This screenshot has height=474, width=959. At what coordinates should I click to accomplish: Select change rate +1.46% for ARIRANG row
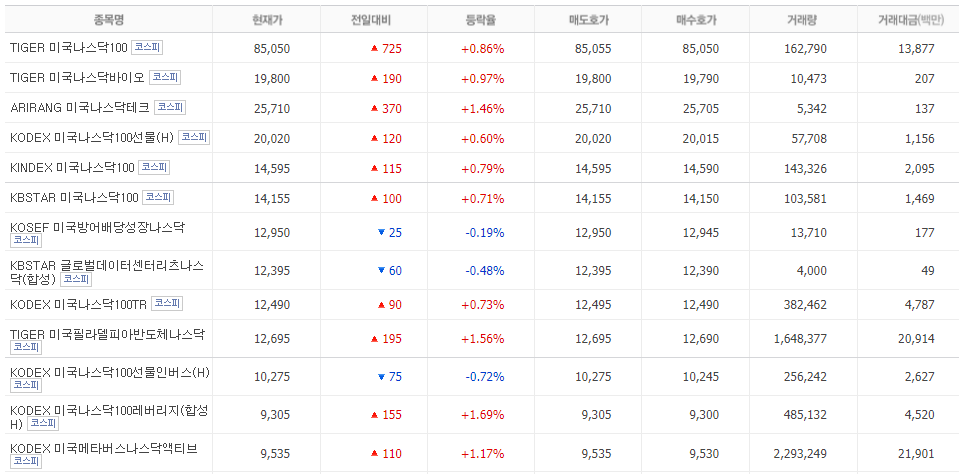click(x=483, y=109)
